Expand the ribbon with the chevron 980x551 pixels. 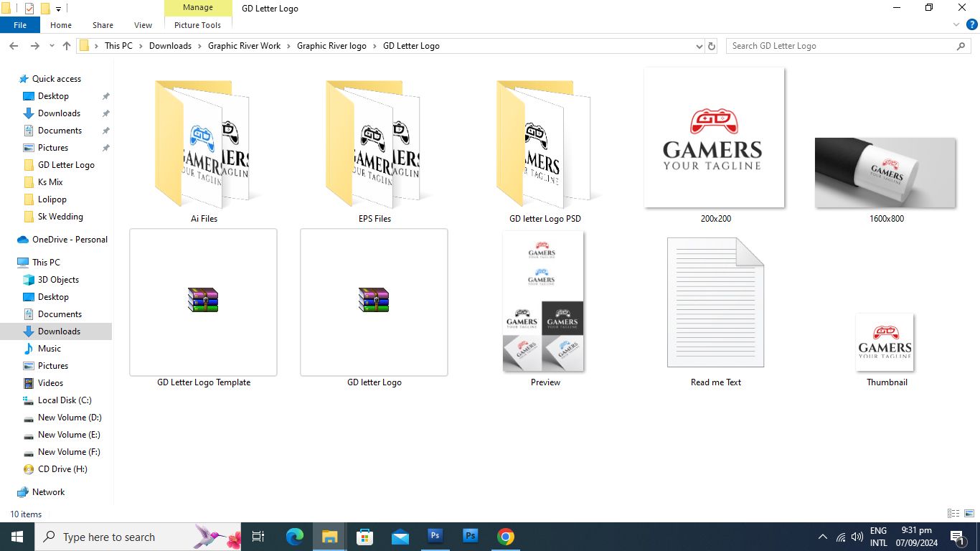point(956,25)
